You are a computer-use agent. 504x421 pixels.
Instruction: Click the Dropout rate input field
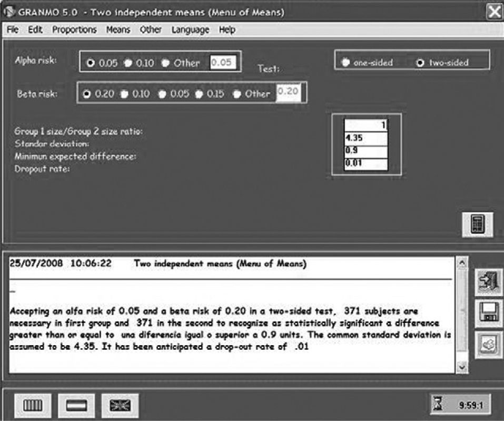365,164
